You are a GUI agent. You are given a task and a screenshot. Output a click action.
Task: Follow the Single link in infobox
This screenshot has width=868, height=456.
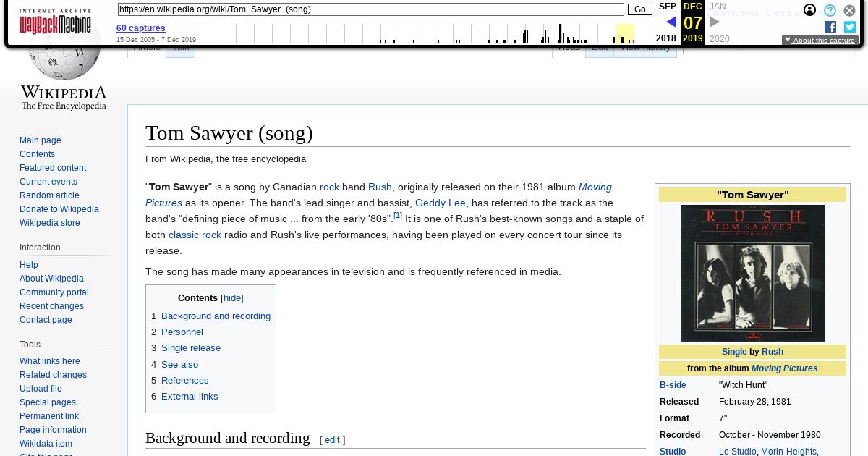tap(734, 352)
